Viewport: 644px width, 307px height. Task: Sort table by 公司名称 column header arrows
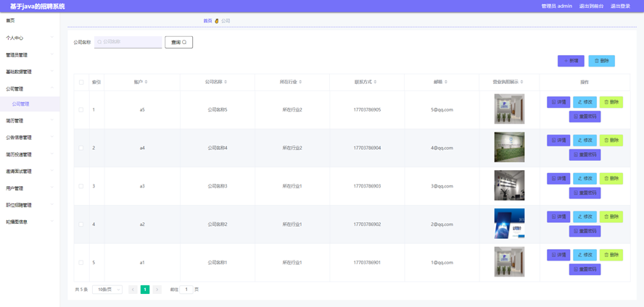pos(226,83)
